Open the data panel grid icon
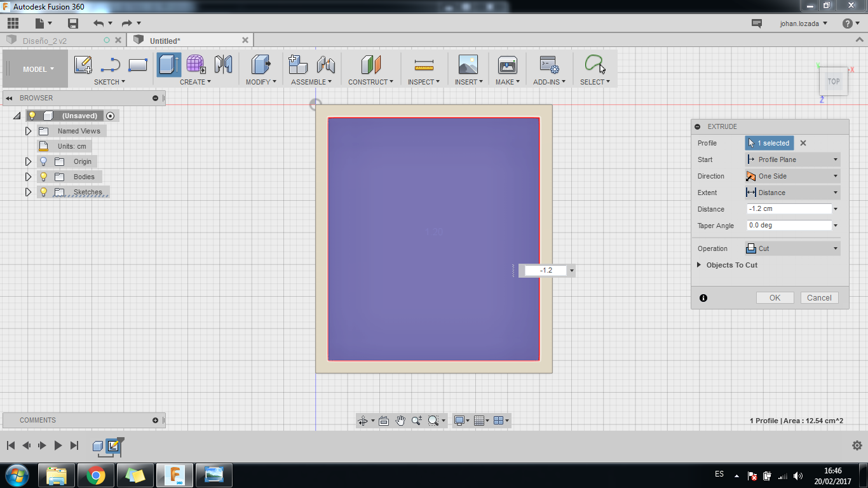This screenshot has width=868, height=488. tap(13, 24)
